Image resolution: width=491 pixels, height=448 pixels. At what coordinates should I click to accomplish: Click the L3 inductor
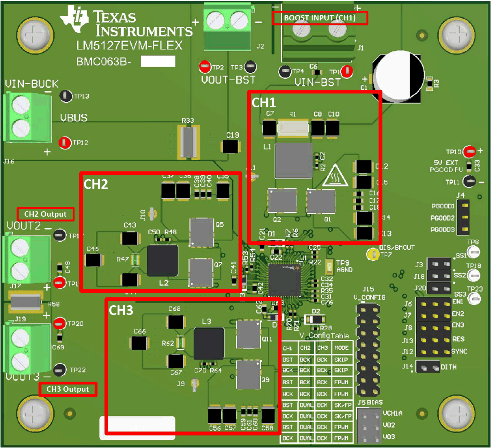(209, 343)
